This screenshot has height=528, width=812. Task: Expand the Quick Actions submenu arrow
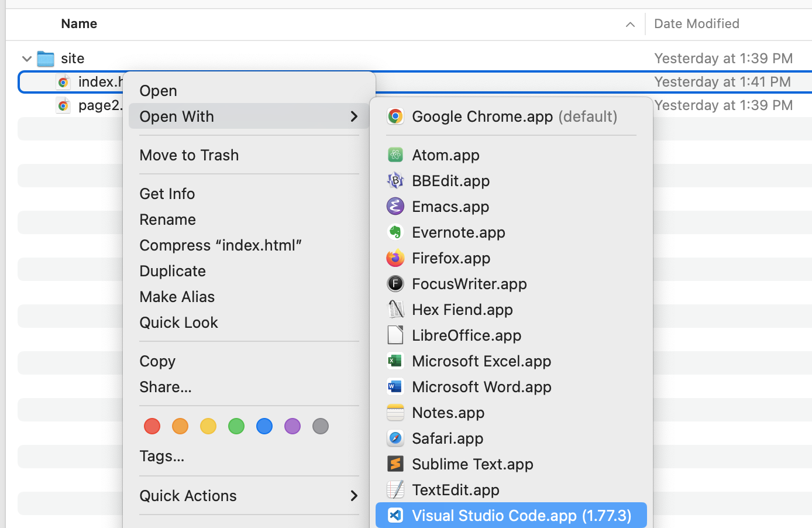pos(354,496)
